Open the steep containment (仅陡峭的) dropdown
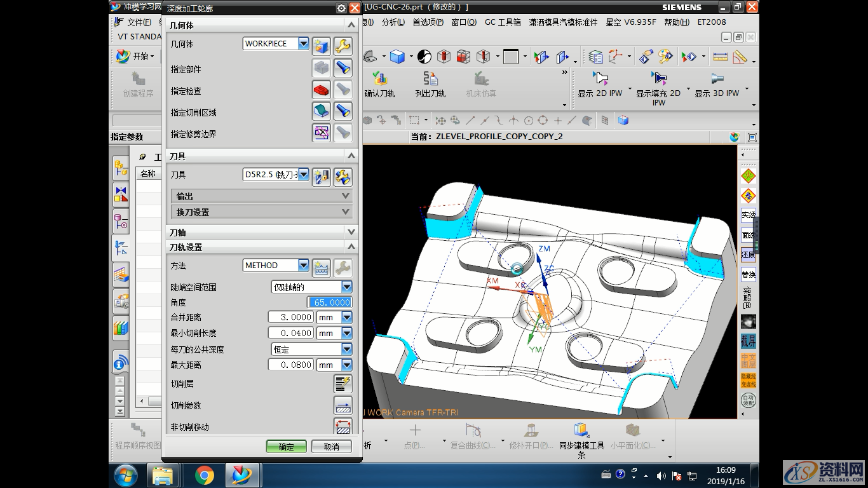This screenshot has width=868, height=488. click(x=346, y=287)
